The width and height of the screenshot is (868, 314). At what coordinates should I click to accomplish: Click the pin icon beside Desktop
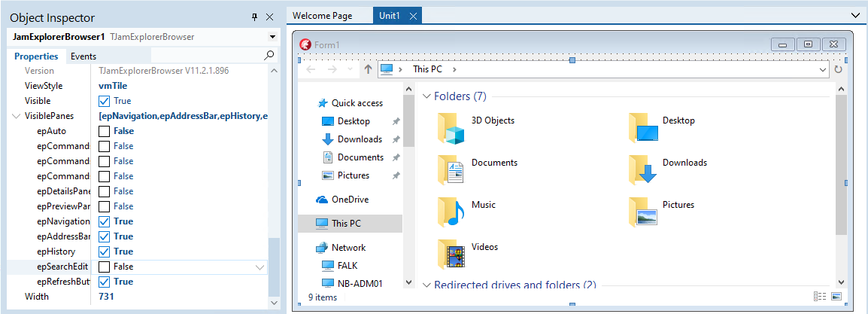tap(395, 121)
